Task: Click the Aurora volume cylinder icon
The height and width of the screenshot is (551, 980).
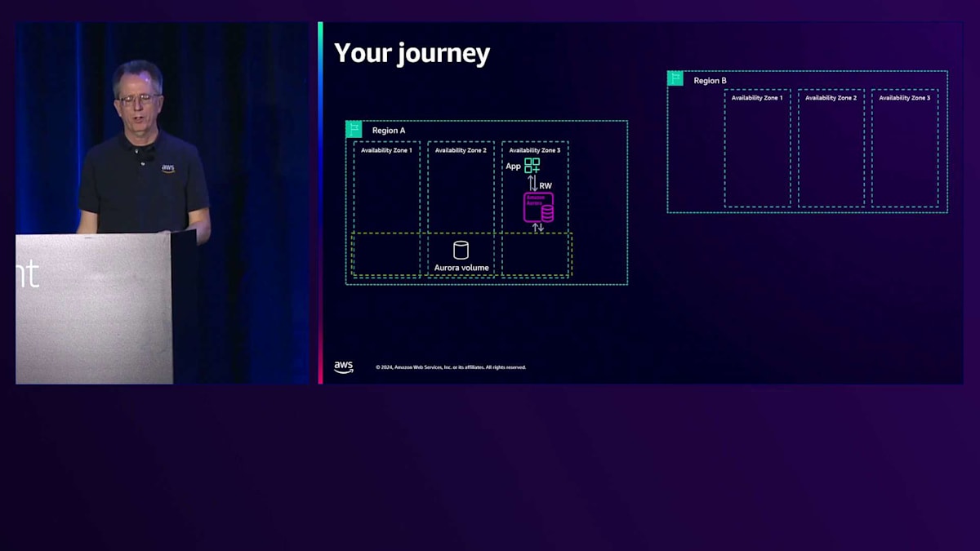Action: click(461, 250)
